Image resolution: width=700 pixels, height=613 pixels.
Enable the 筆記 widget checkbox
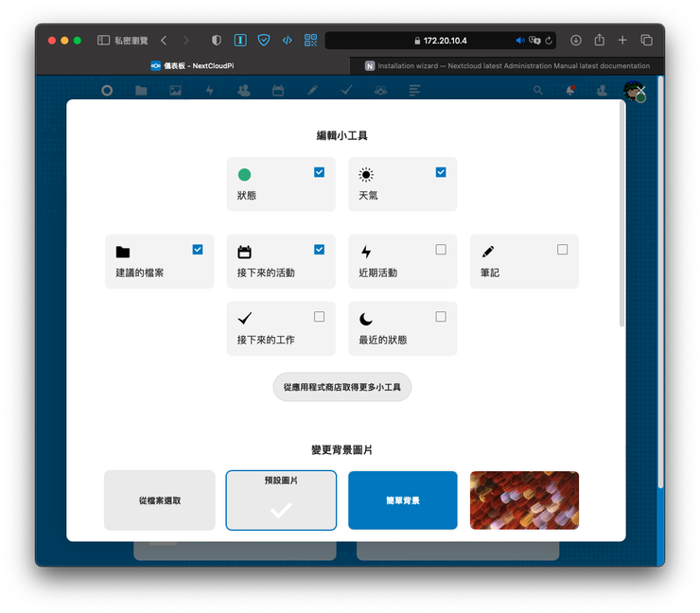tap(563, 250)
